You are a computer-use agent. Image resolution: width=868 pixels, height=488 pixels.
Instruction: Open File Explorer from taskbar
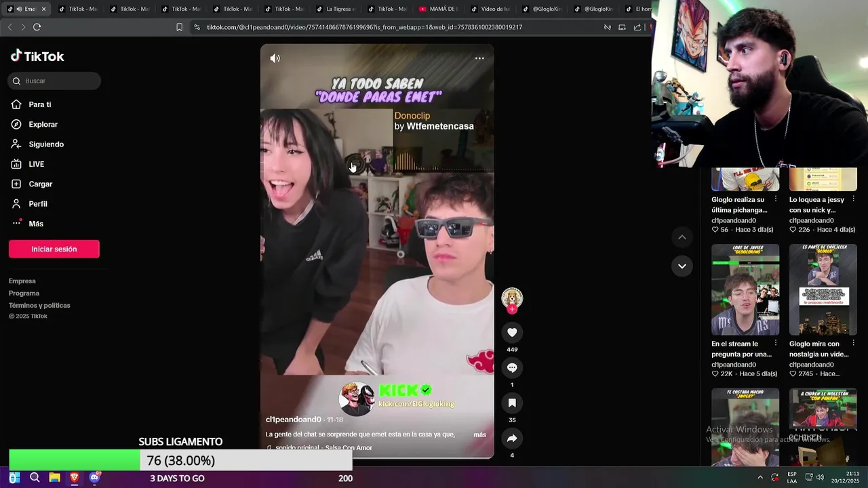55,478
